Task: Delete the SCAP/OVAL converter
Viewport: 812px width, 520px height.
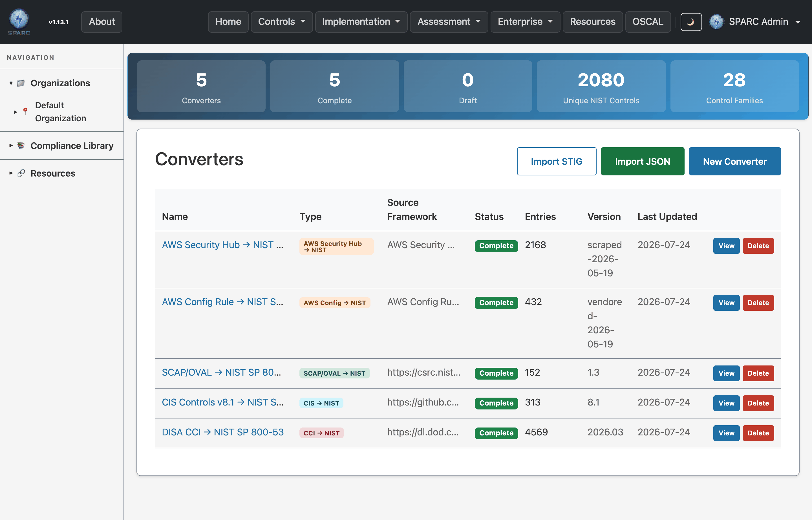Action: coord(758,373)
